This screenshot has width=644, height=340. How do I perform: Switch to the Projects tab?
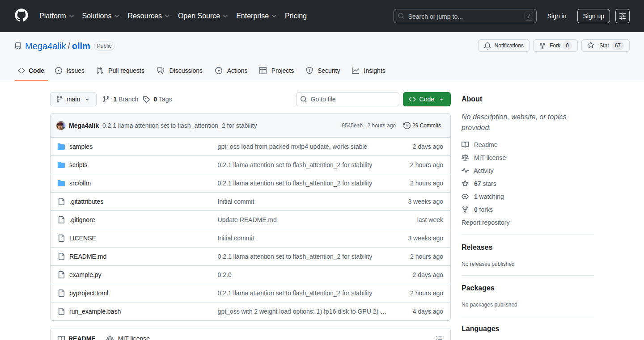pos(277,71)
